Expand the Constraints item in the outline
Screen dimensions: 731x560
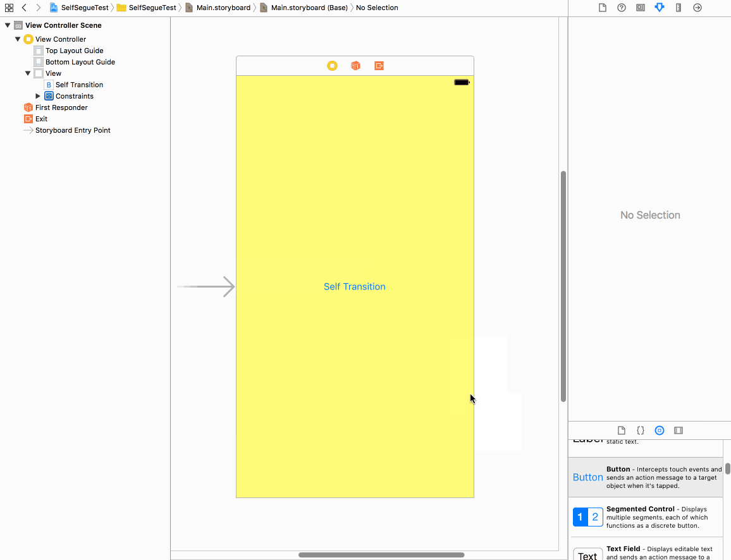coord(37,95)
